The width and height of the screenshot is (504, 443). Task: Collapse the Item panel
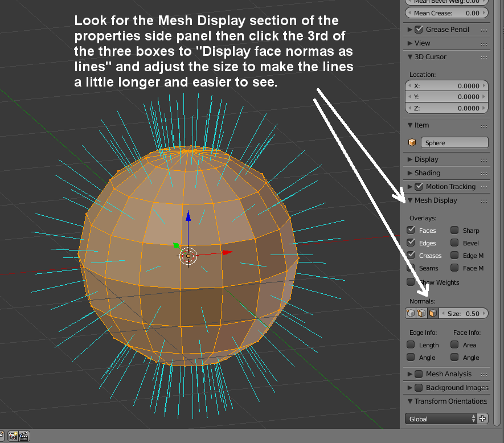410,125
